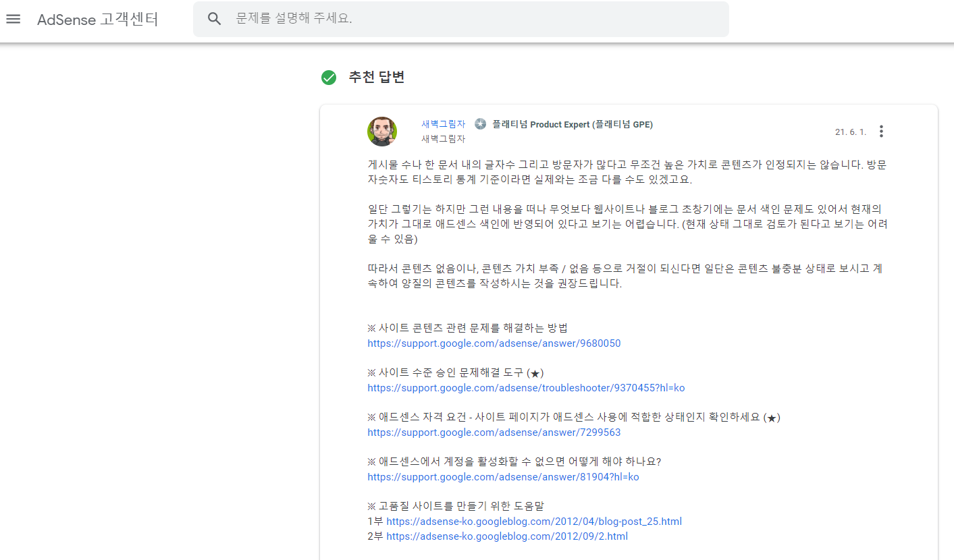This screenshot has height=560, width=954.
Task: Open the first 새벽그림자 author name link
Action: click(444, 124)
